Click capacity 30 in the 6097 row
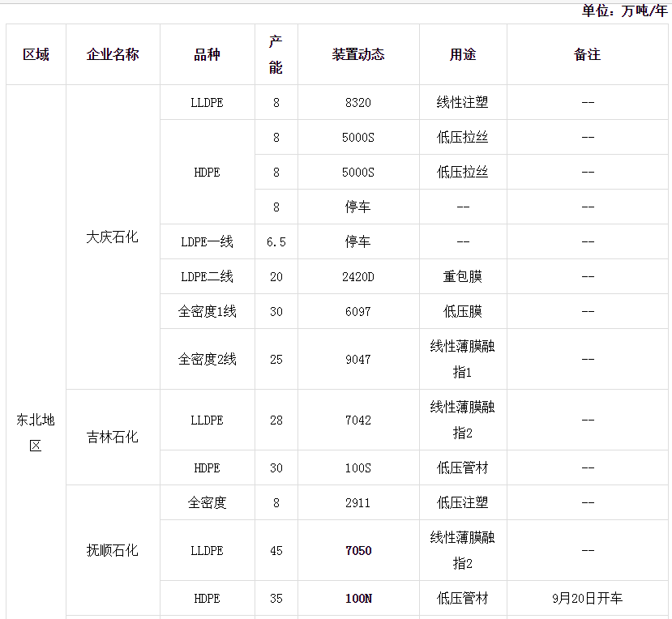Image resolution: width=672 pixels, height=619 pixels. click(x=276, y=311)
